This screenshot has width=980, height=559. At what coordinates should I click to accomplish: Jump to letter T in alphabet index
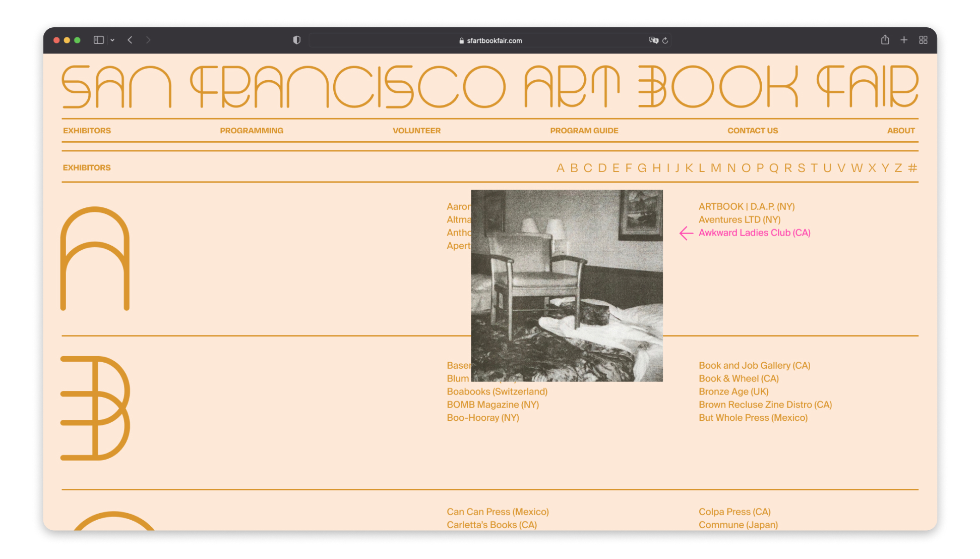pos(814,168)
